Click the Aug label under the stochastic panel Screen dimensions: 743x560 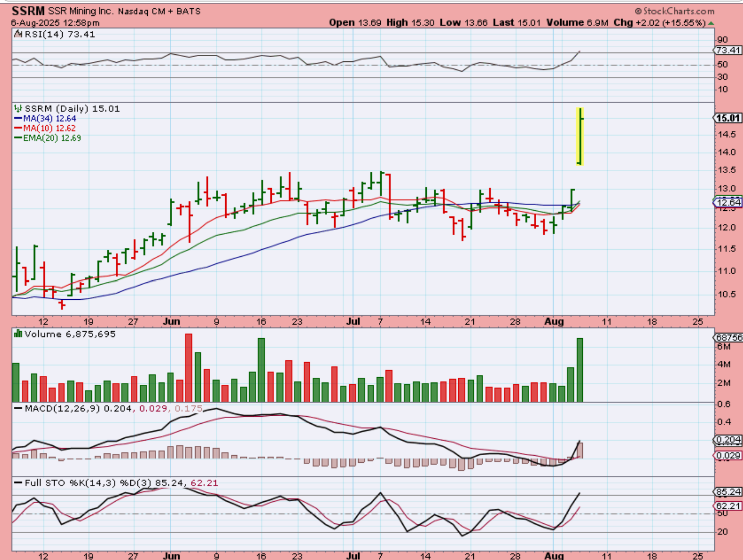coord(554,556)
